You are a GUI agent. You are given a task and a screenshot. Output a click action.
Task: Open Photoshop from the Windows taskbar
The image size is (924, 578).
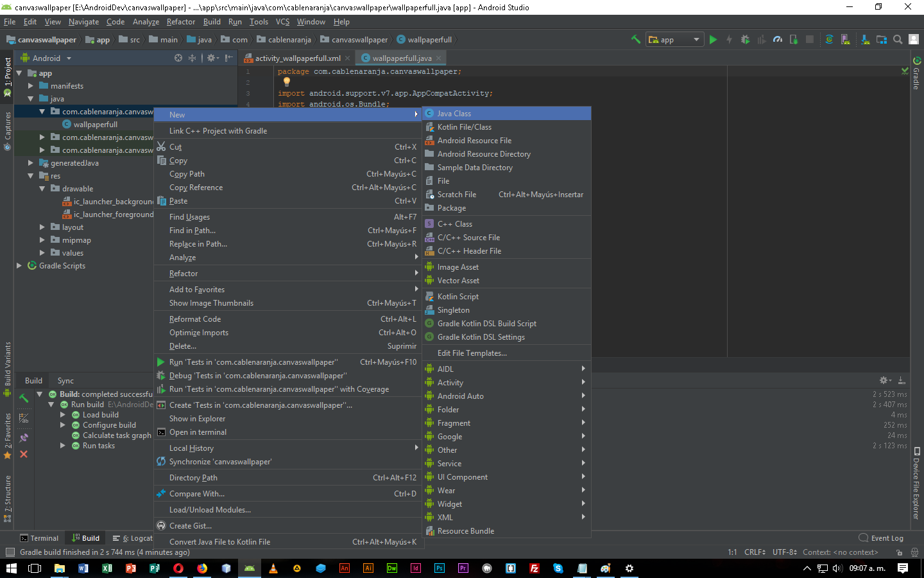pos(440,568)
